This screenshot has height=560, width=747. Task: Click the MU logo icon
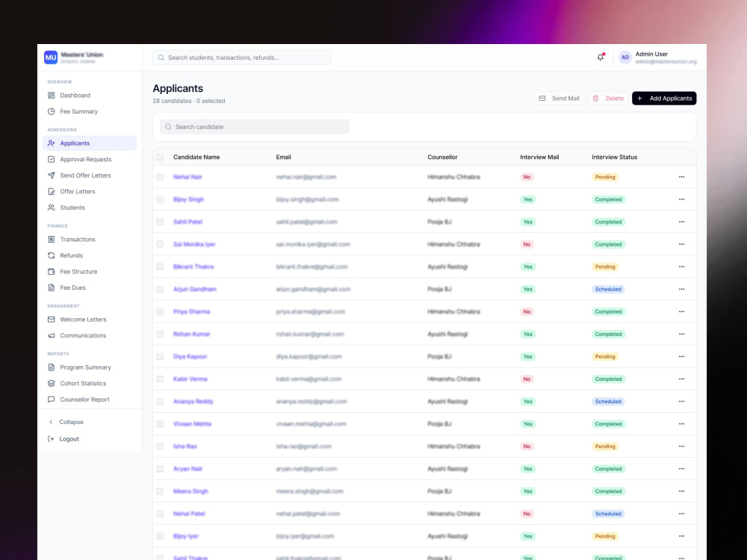tap(51, 57)
